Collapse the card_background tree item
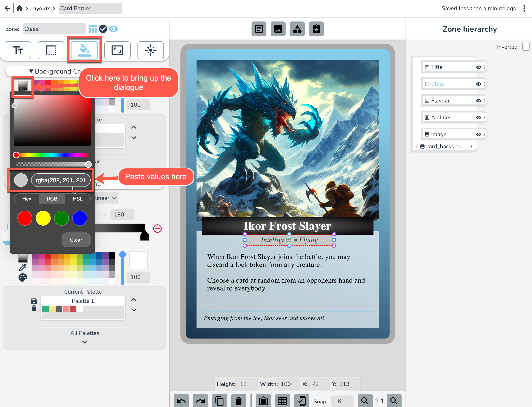The width and height of the screenshot is (532, 407). coord(415,147)
